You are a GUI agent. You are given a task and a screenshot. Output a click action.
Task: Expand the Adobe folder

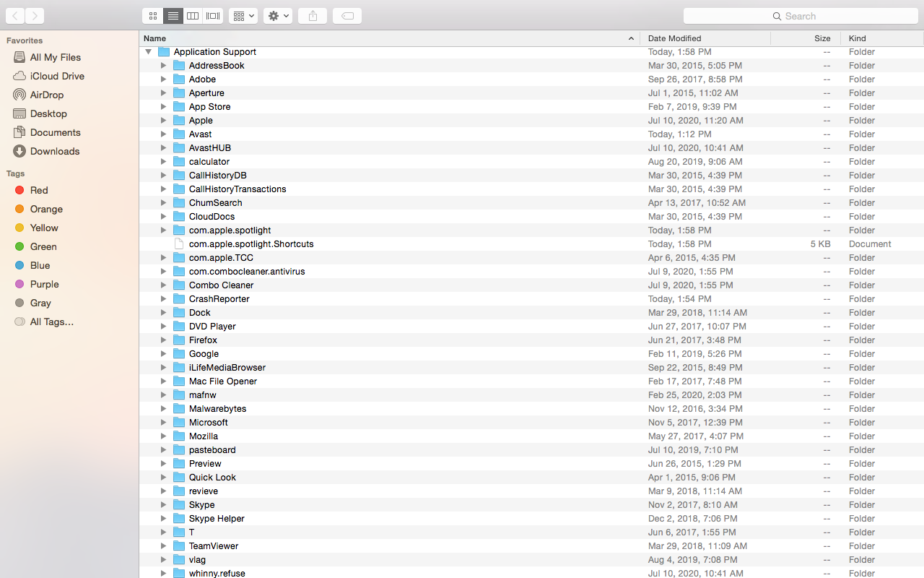coord(163,79)
